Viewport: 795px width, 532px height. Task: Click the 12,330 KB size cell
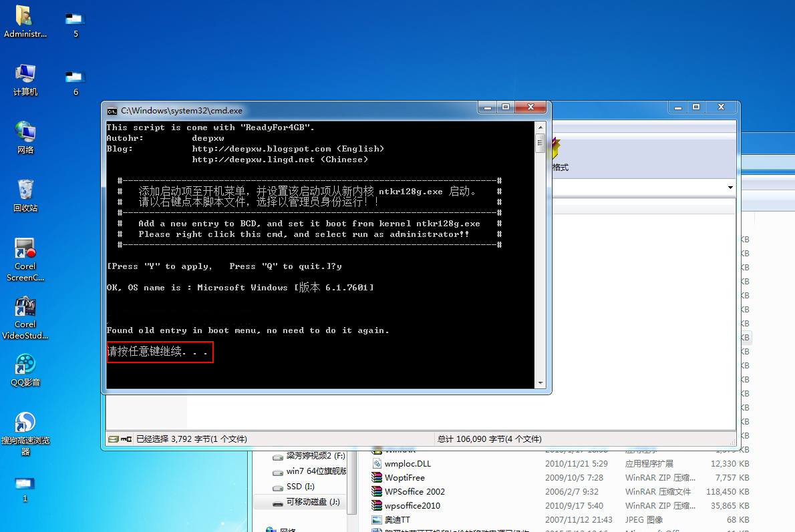coord(730,464)
